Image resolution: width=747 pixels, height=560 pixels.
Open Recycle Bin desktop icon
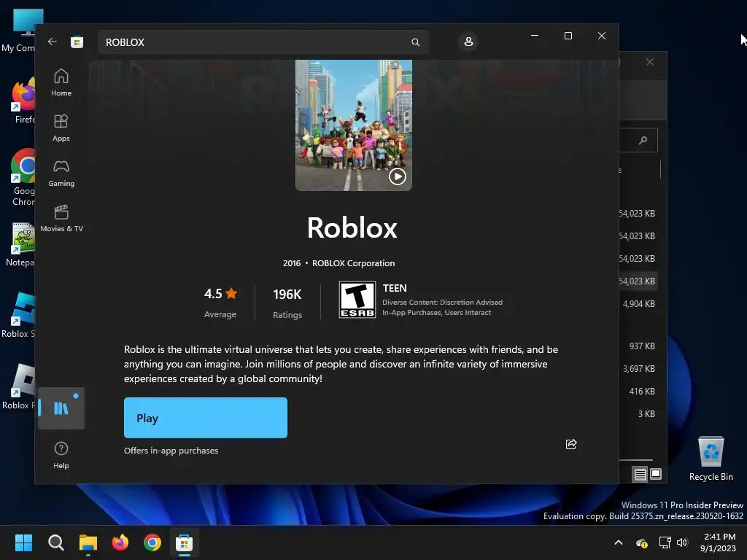pos(711,459)
